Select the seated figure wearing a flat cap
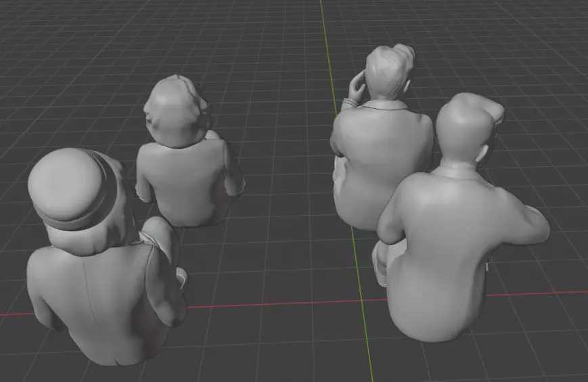The width and height of the screenshot is (588, 382). pyautogui.click(x=106, y=257)
